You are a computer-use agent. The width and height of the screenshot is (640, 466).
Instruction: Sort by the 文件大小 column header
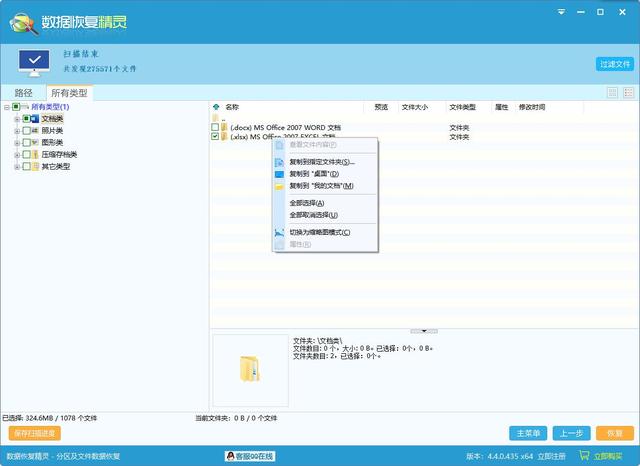415,107
